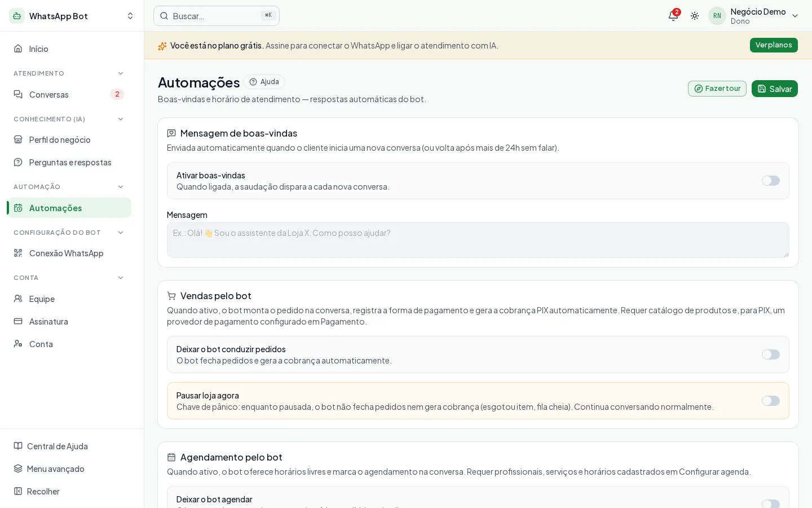Viewport: 812px width, 508px height.
Task: Go to Assinatura page
Action: (69, 321)
